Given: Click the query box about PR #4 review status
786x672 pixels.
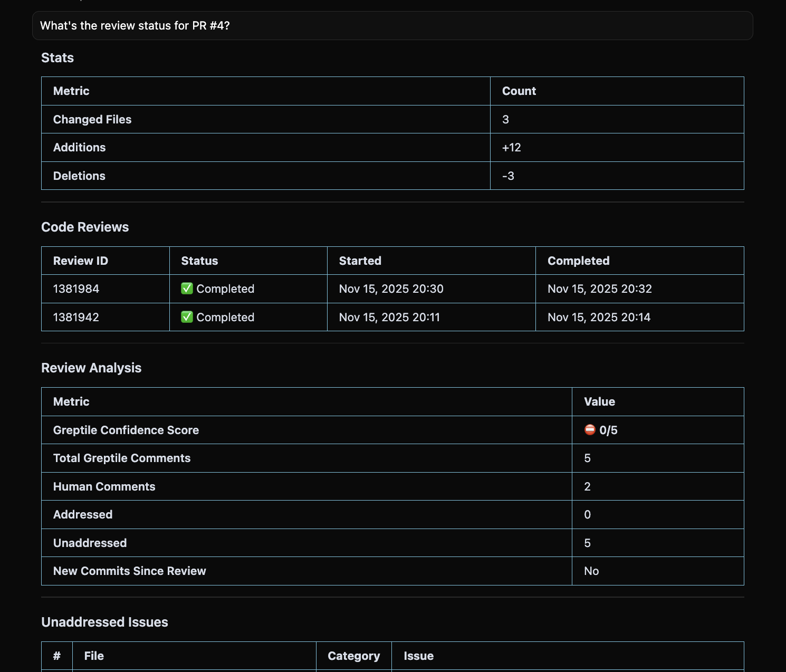Looking at the screenshot, I should pyautogui.click(x=392, y=26).
